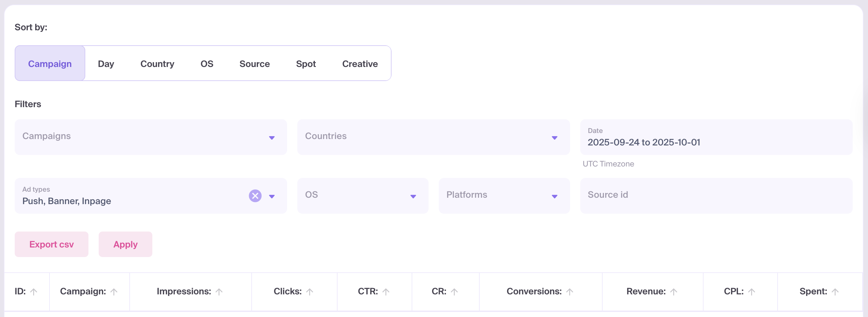
Task: Focus the Source id input field
Action: [716, 195]
